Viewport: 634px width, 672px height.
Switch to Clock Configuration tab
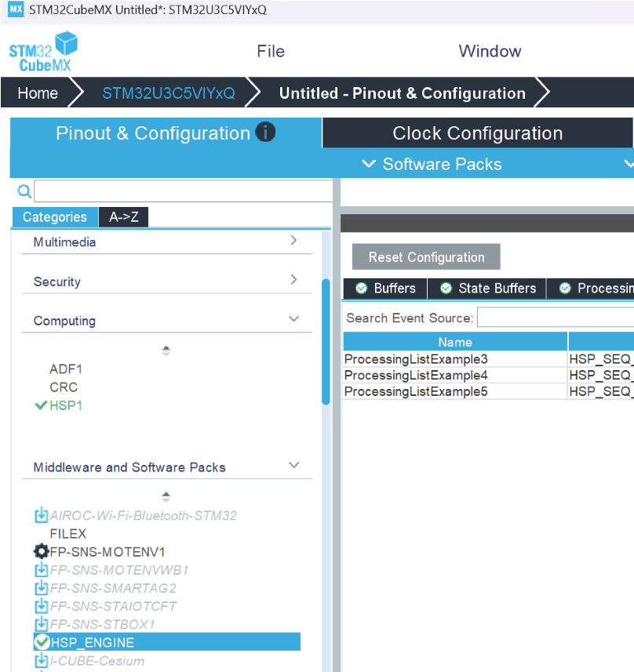coord(477,133)
